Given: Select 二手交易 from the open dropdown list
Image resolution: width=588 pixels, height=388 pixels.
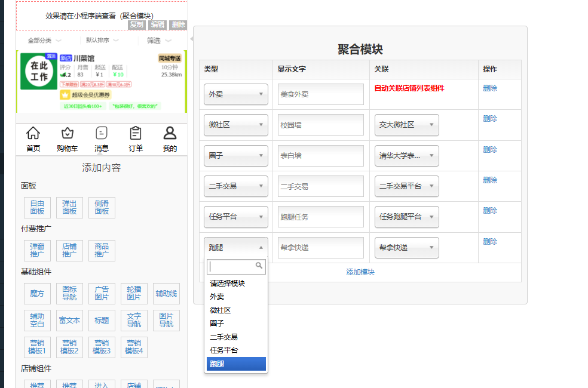Looking at the screenshot, I should click(224, 337).
